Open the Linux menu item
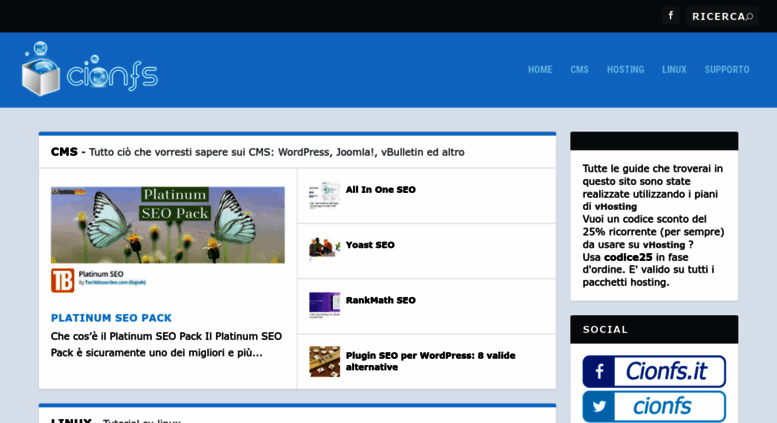 674,69
